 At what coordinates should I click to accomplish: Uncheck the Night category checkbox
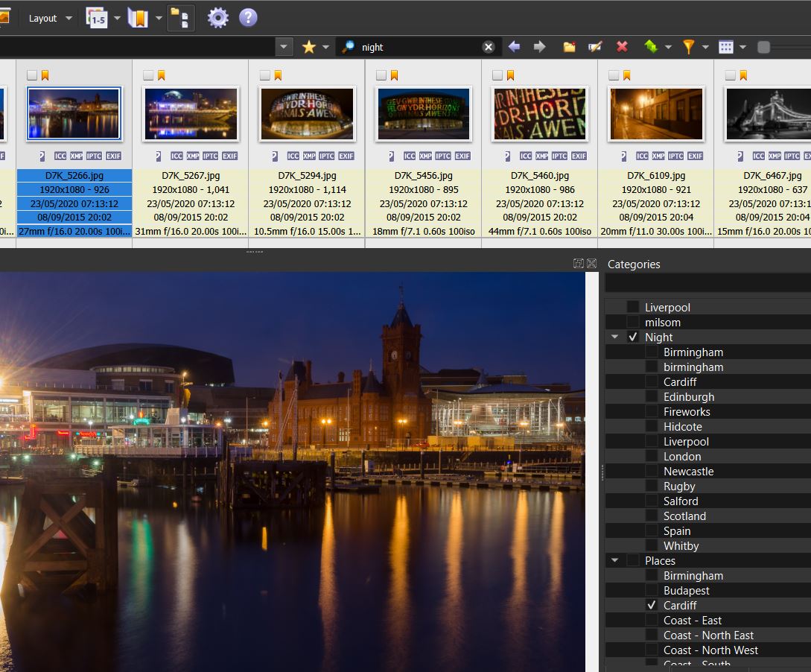point(633,337)
